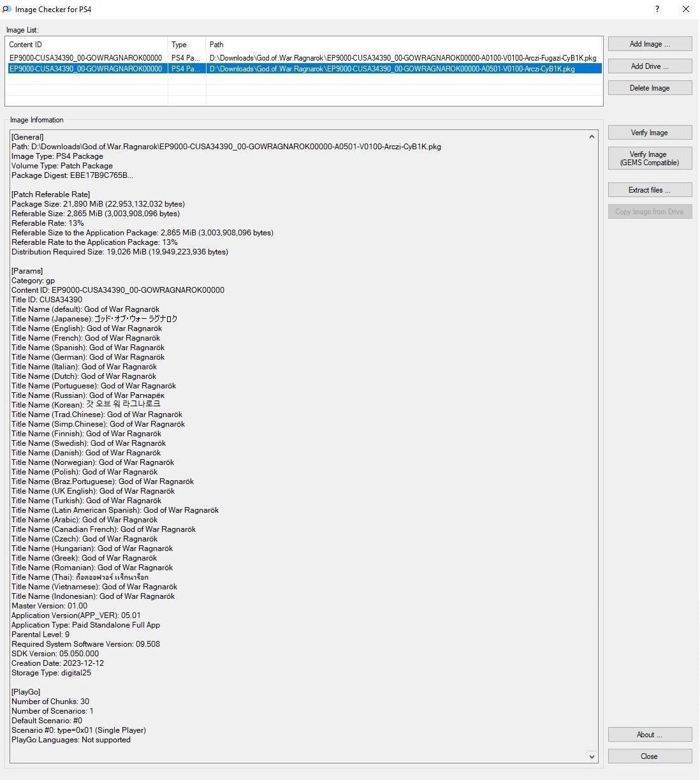The width and height of the screenshot is (700, 780).
Task: Click the Master Version: 01.00 line
Action: pyautogui.click(x=49, y=606)
